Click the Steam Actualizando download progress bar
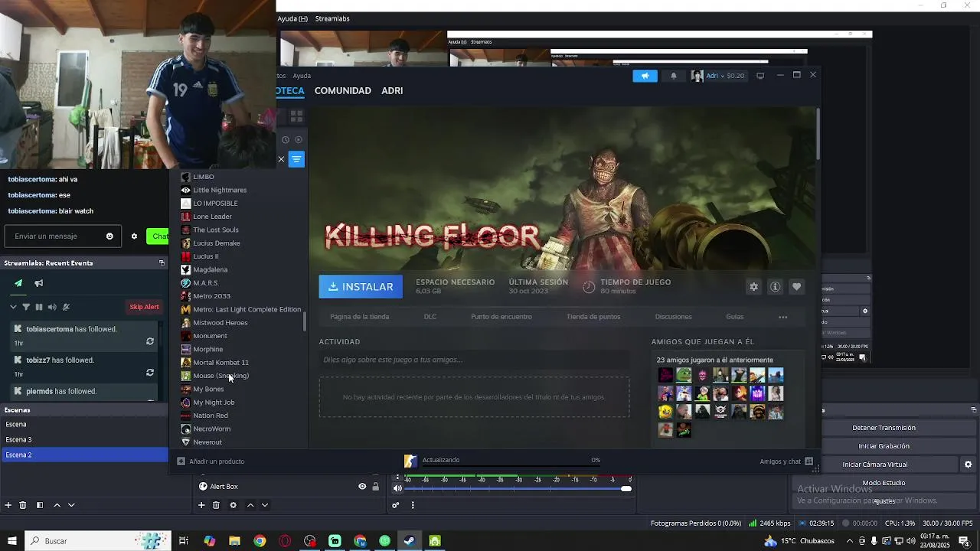The width and height of the screenshot is (980, 551). [511, 465]
